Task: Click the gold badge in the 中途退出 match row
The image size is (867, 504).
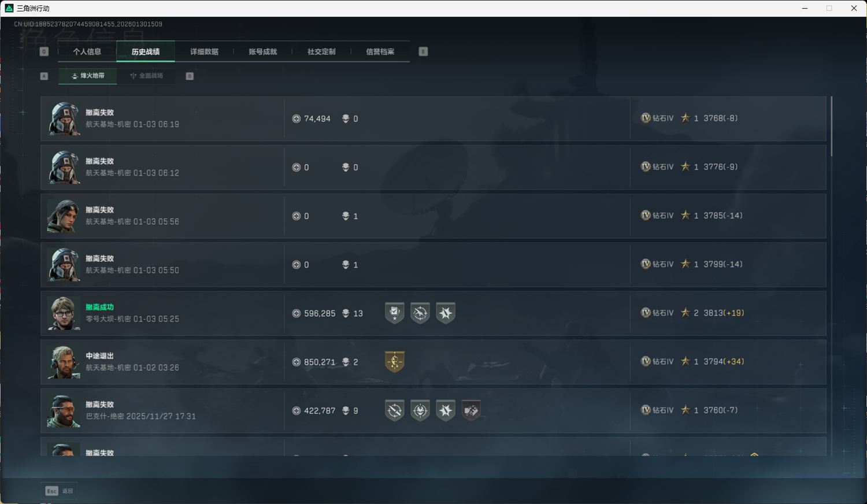Action: pyautogui.click(x=395, y=362)
